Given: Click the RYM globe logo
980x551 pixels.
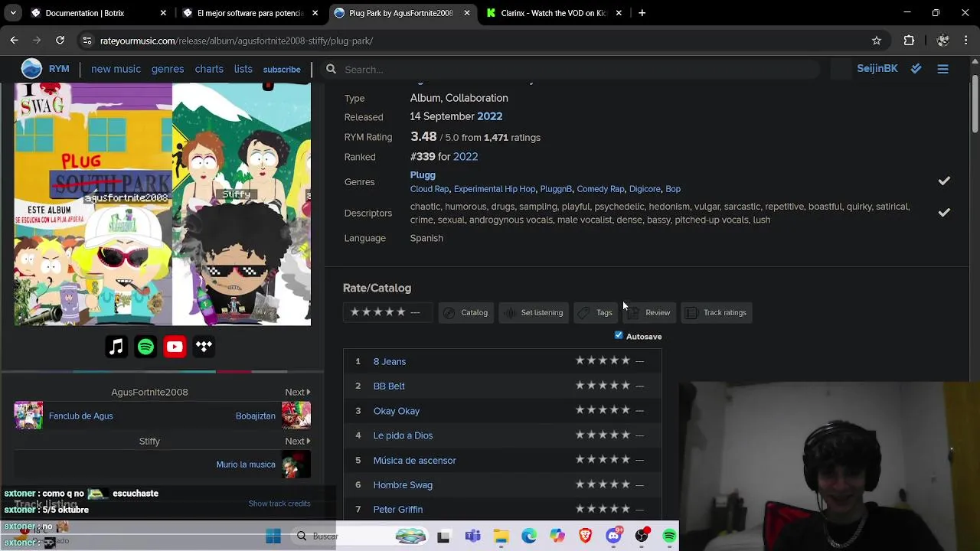Looking at the screenshot, I should tap(31, 69).
